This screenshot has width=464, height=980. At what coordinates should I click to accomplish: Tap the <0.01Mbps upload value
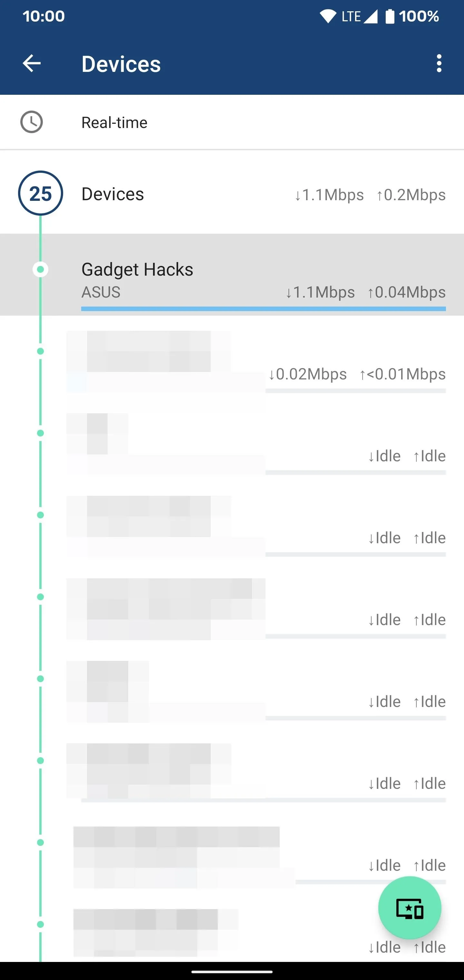pyautogui.click(x=402, y=374)
